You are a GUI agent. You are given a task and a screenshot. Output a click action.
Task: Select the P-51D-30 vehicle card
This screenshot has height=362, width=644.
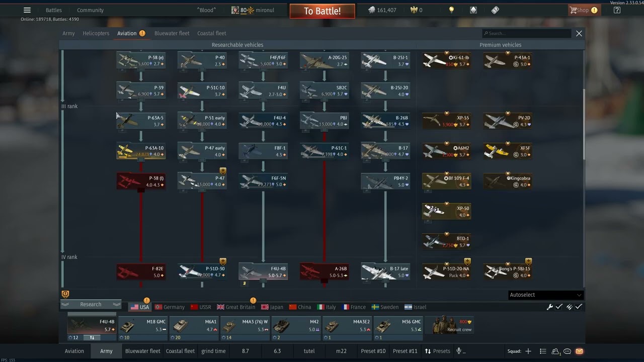coord(202,271)
